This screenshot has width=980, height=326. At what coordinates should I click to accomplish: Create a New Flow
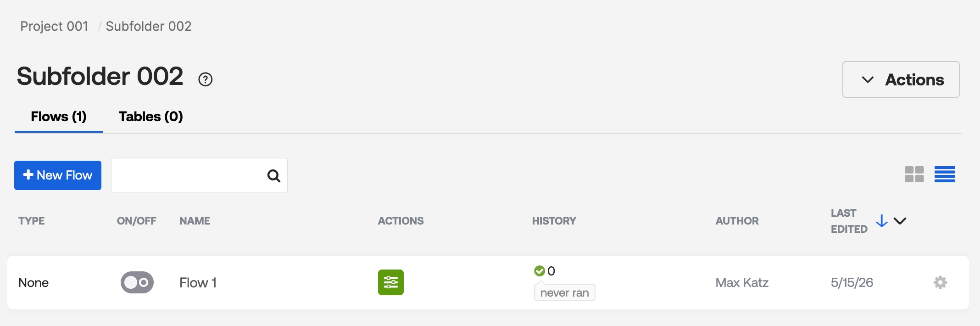[58, 175]
